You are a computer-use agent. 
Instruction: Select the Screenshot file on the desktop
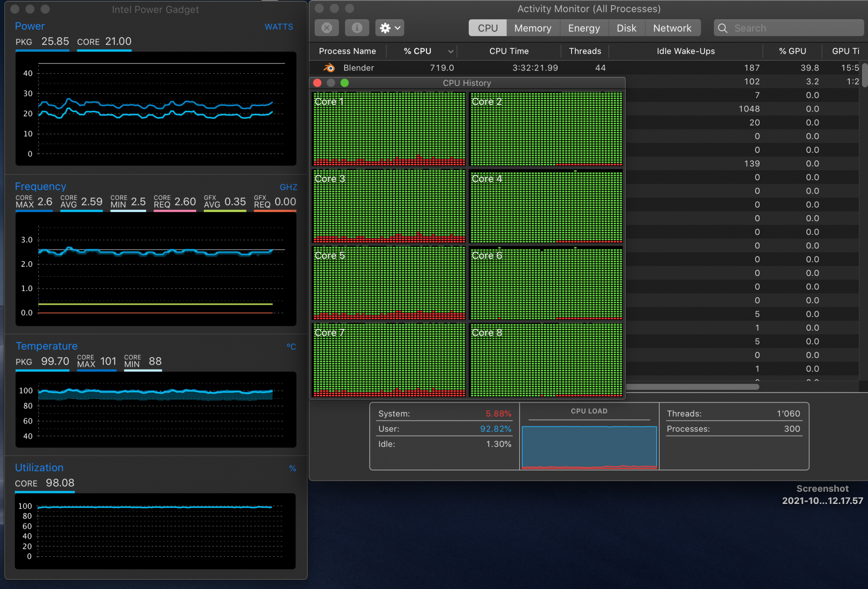coord(822,495)
